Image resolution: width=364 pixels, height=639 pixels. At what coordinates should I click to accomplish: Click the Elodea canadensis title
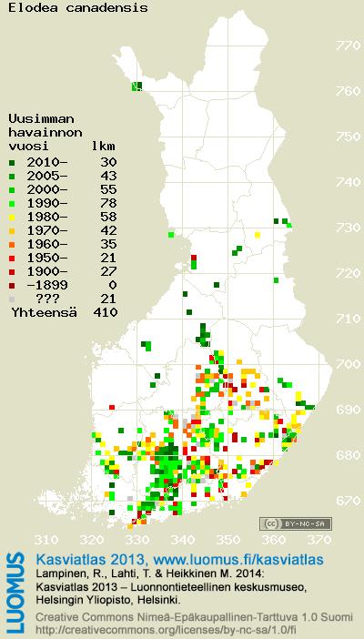click(x=78, y=7)
